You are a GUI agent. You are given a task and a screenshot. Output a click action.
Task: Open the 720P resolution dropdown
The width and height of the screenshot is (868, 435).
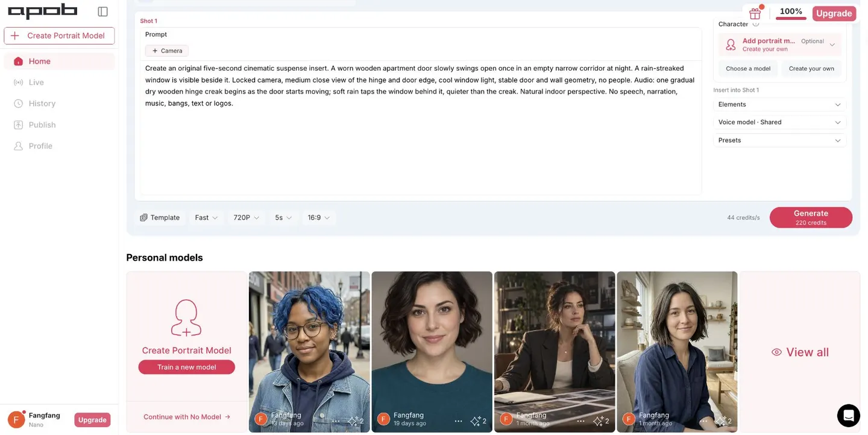(x=246, y=218)
